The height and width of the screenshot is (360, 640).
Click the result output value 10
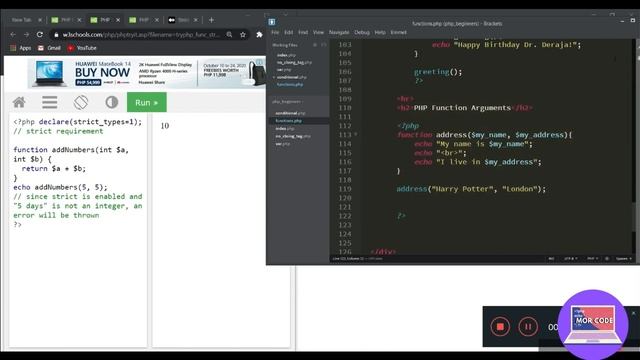tap(165, 126)
